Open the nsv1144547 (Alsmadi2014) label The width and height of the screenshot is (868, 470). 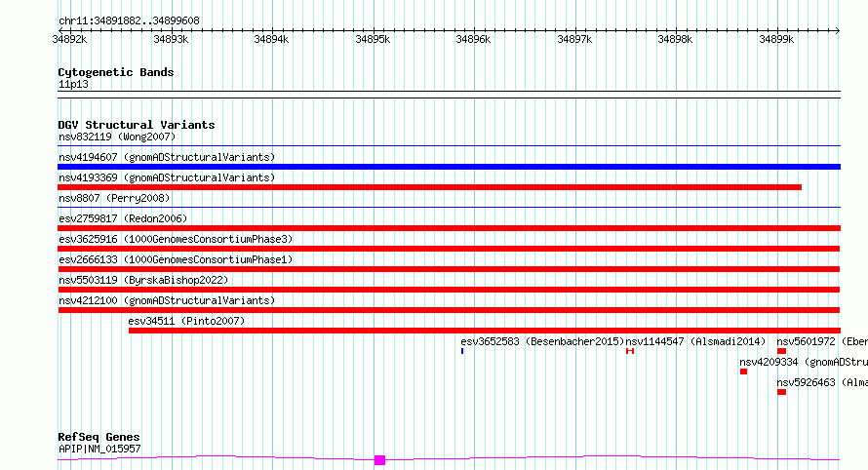695,341
